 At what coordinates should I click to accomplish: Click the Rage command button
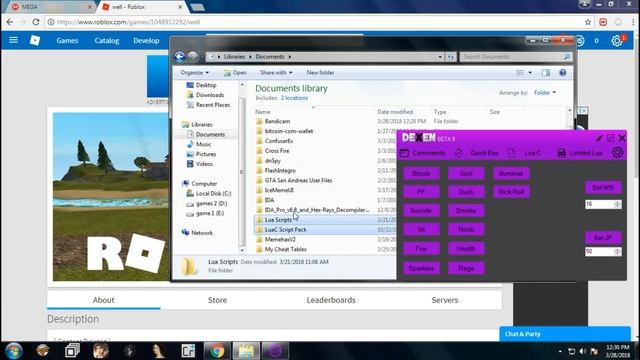point(466,268)
